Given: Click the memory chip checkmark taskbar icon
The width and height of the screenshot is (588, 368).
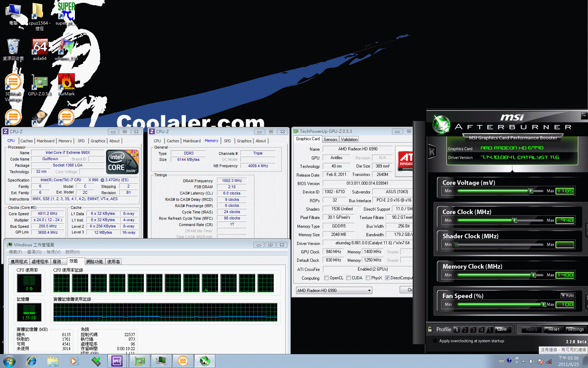Looking at the screenshot, I should (96, 361).
